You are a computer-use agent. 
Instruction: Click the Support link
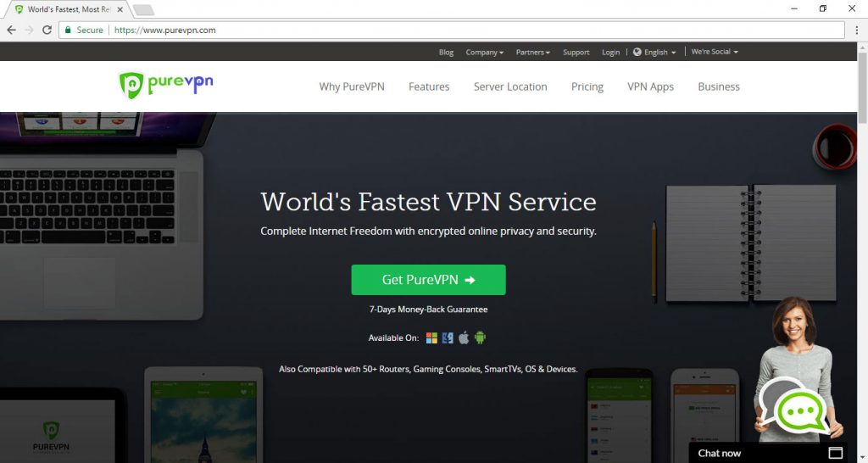coord(576,52)
